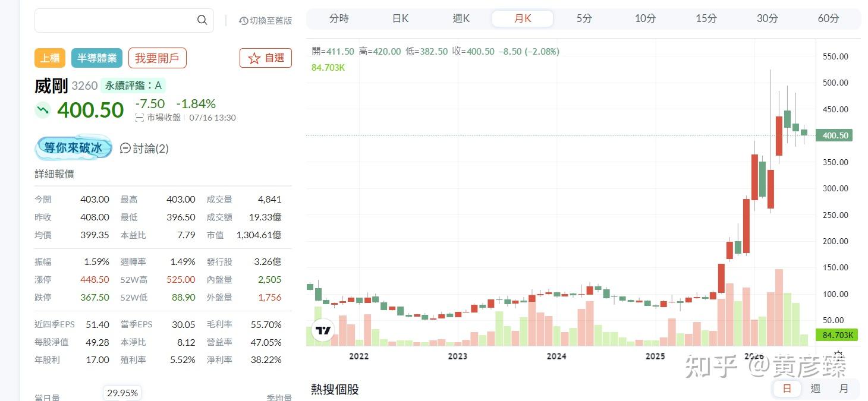
Task: Click the 400.50 price label on axis
Action: click(x=835, y=135)
